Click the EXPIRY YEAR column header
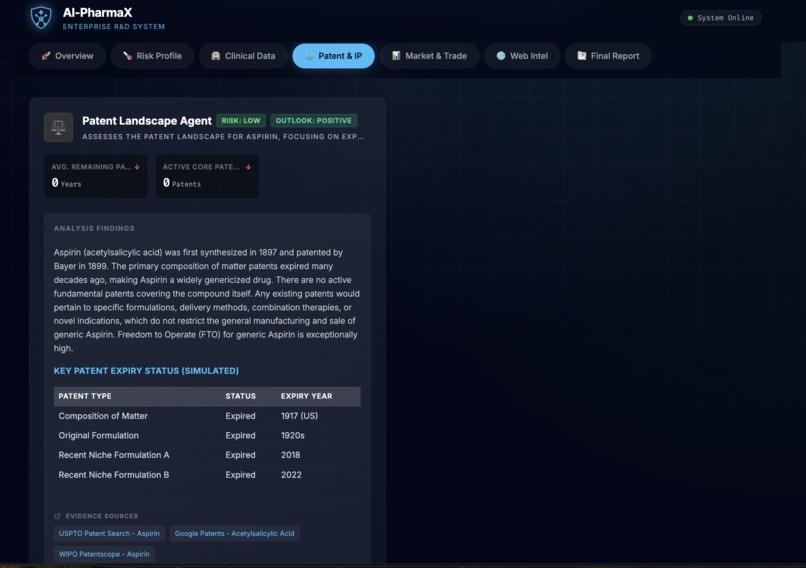 [306, 396]
